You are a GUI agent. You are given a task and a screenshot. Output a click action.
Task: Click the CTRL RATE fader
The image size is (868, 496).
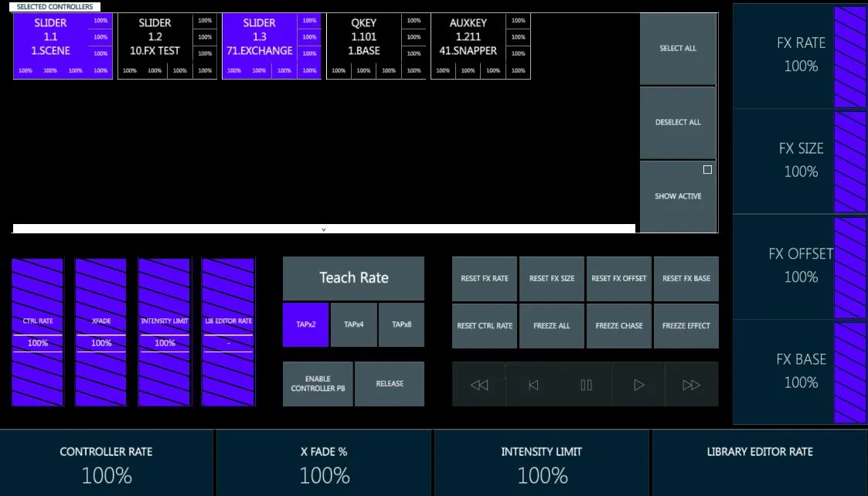[38, 331]
